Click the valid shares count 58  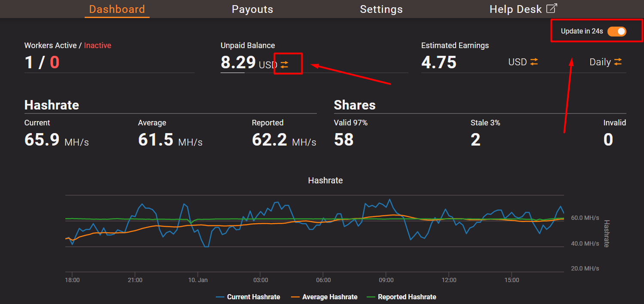[344, 140]
